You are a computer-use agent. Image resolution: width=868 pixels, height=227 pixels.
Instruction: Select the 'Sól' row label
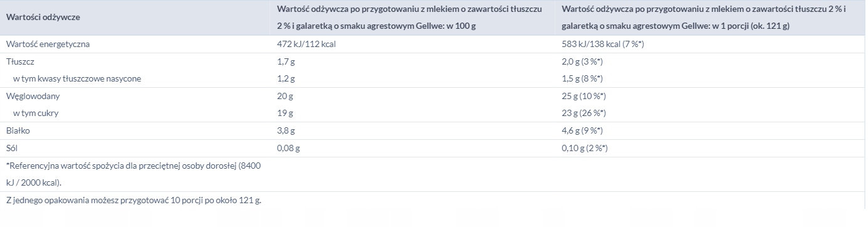[x=13, y=149]
